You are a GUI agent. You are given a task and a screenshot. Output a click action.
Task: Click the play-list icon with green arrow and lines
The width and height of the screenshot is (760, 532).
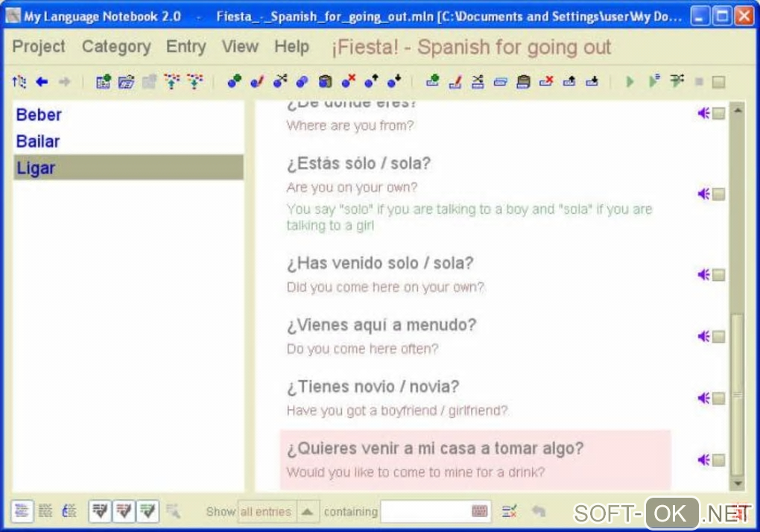654,81
